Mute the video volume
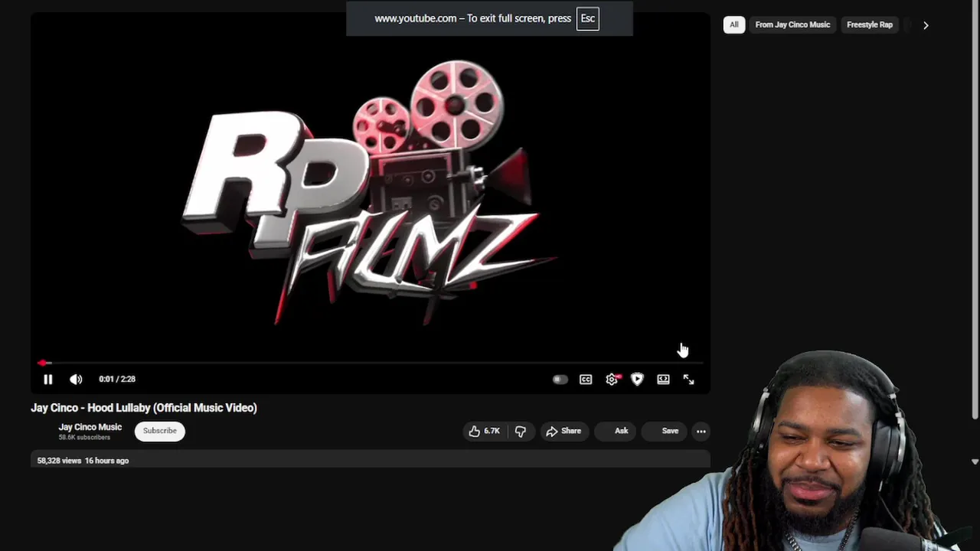The height and width of the screenshot is (551, 980). coord(76,379)
